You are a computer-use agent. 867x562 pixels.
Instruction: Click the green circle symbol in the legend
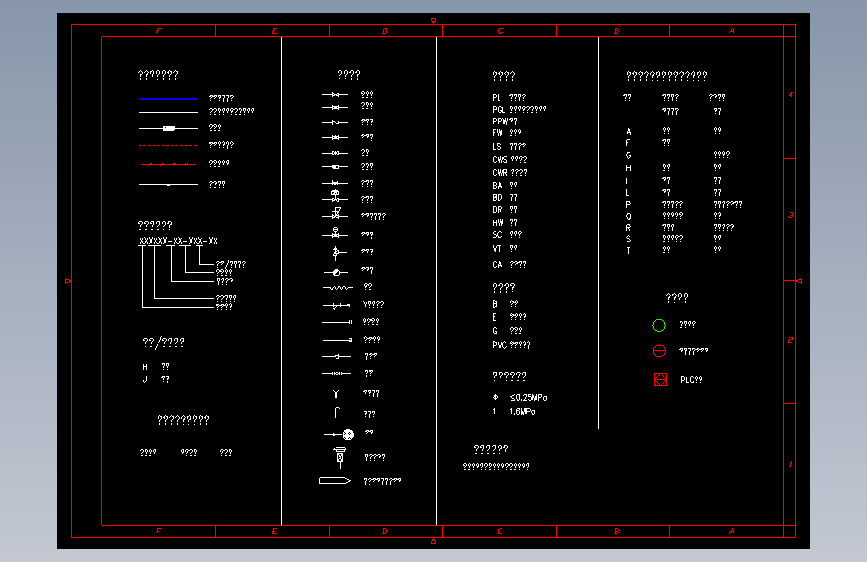tap(659, 325)
